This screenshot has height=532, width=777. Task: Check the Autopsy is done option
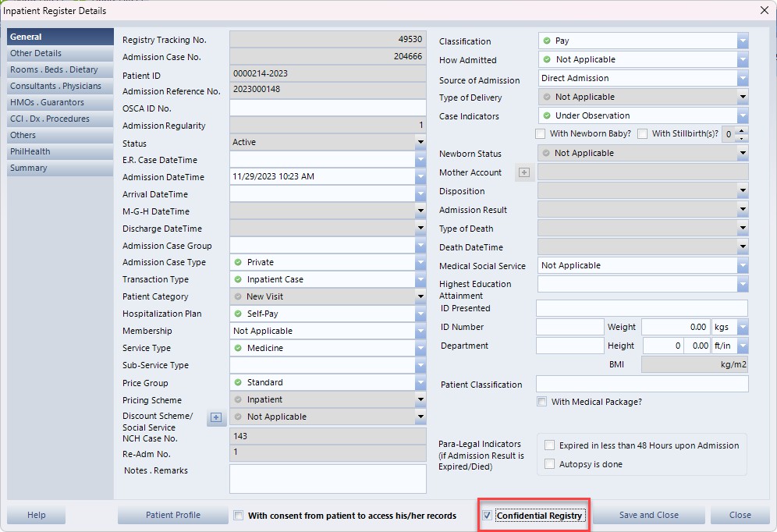pyautogui.click(x=550, y=464)
